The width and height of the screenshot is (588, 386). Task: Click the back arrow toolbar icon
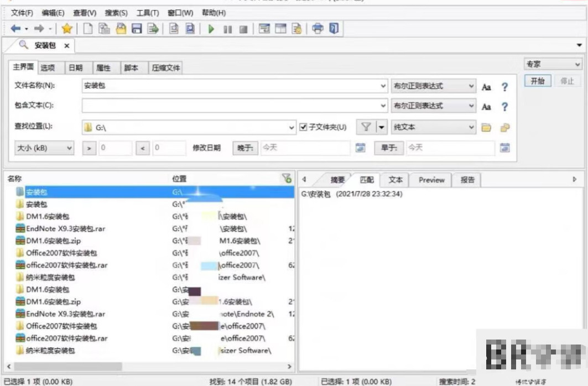point(15,29)
